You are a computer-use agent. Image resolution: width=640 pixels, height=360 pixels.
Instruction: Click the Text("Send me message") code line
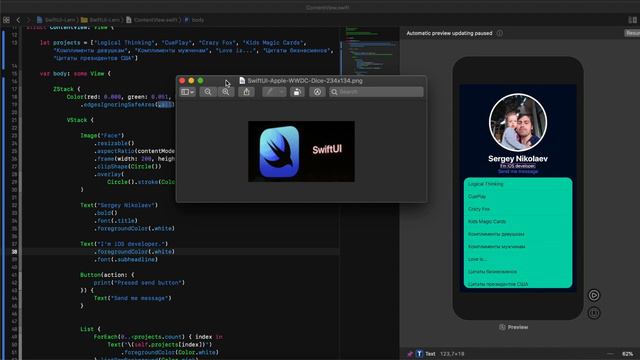click(x=132, y=298)
